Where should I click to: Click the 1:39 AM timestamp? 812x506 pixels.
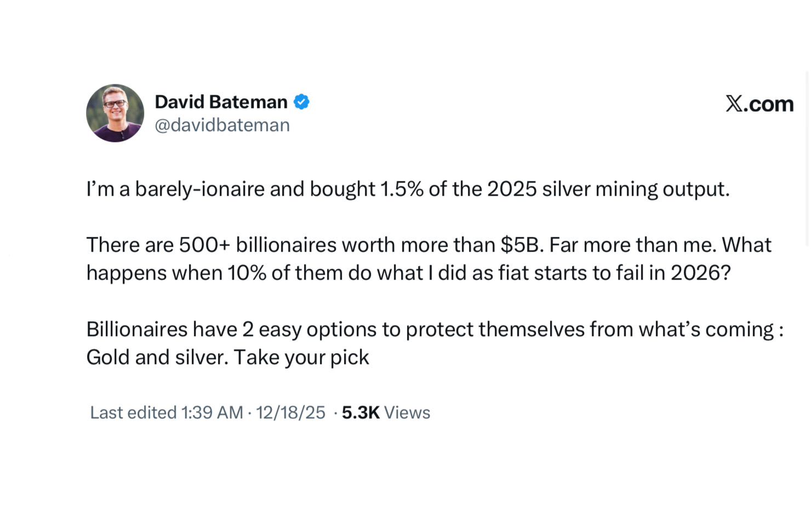click(x=212, y=413)
